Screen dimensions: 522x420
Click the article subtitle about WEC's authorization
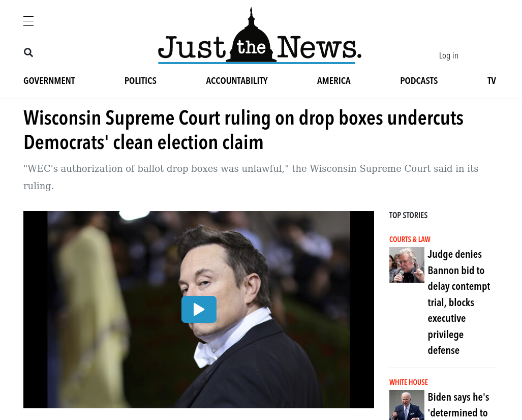pos(251,177)
